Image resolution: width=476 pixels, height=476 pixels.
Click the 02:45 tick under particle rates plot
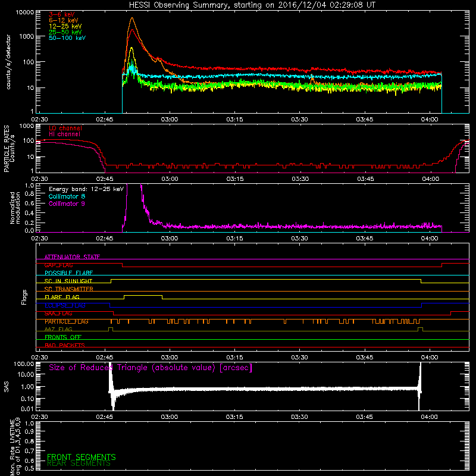[x=105, y=179]
